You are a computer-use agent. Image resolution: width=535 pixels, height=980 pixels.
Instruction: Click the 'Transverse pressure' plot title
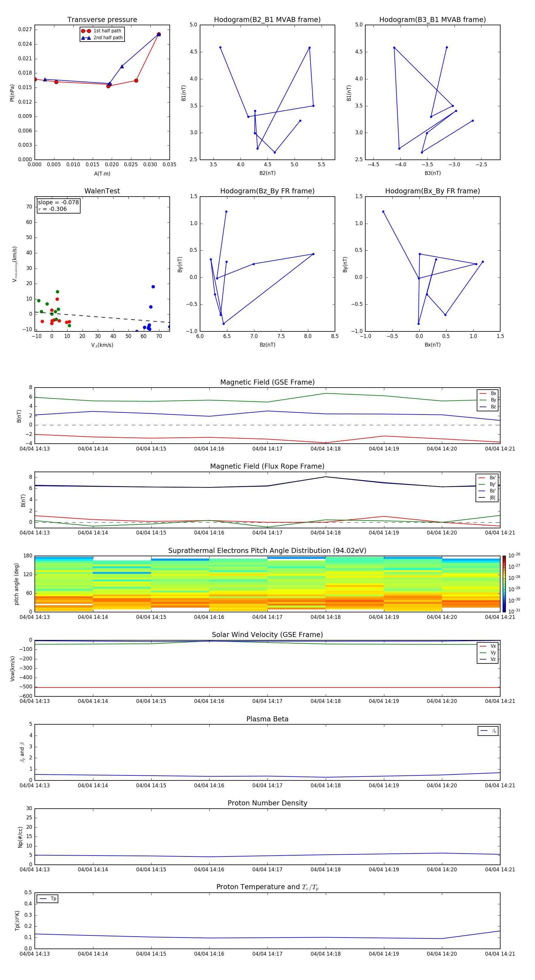tap(102, 20)
